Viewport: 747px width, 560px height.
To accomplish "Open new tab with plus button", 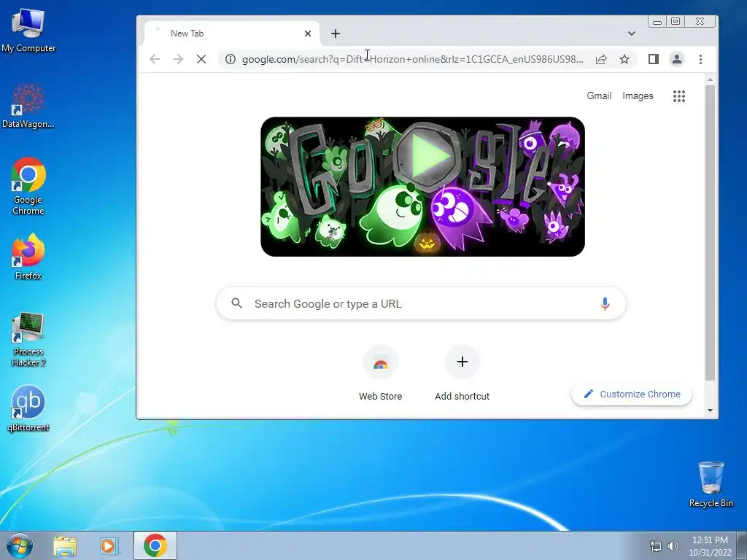I will [x=336, y=34].
